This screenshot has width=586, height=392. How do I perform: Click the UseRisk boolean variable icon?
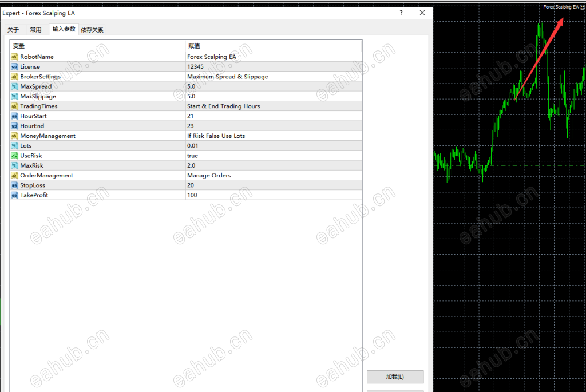point(14,156)
